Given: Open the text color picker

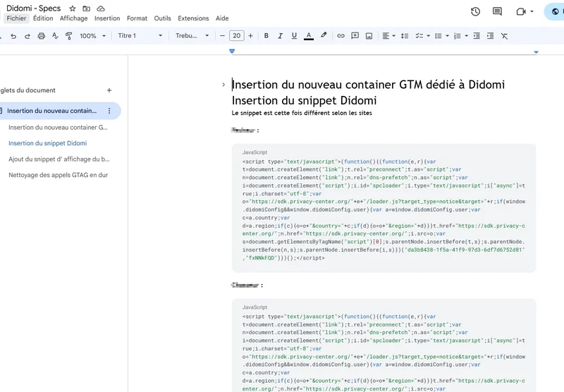Looking at the screenshot, I should click(309, 36).
